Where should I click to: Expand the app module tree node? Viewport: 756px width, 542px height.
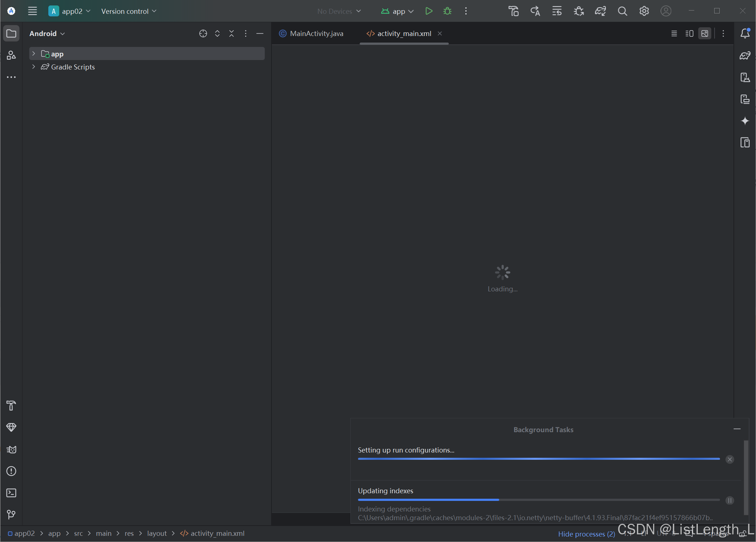tap(34, 54)
